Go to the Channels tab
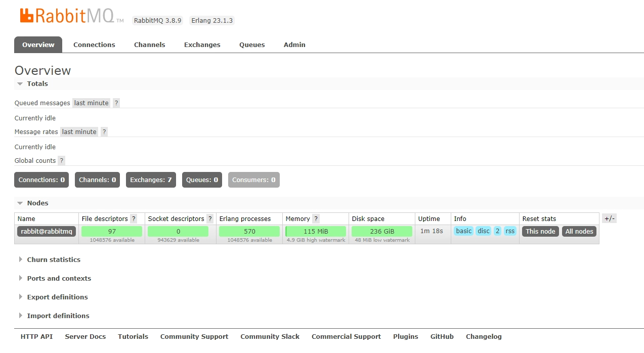Image resolution: width=644 pixels, height=353 pixels. pyautogui.click(x=150, y=45)
